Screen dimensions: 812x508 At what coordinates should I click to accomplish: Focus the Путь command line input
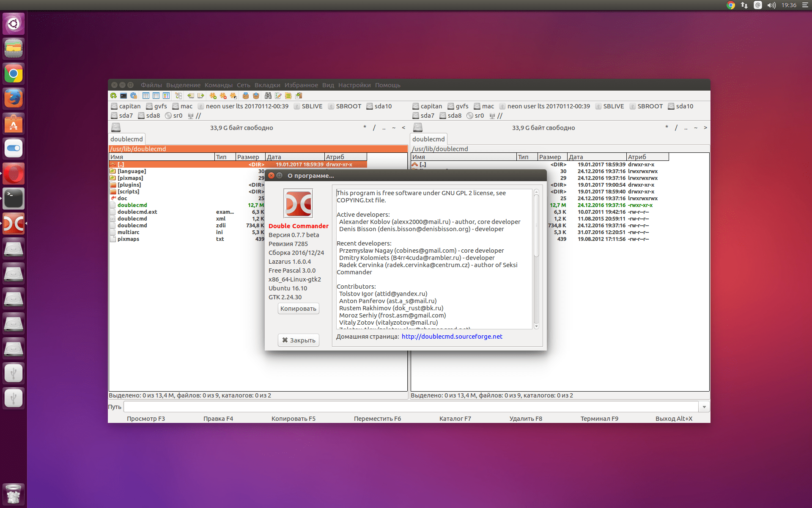(411, 407)
